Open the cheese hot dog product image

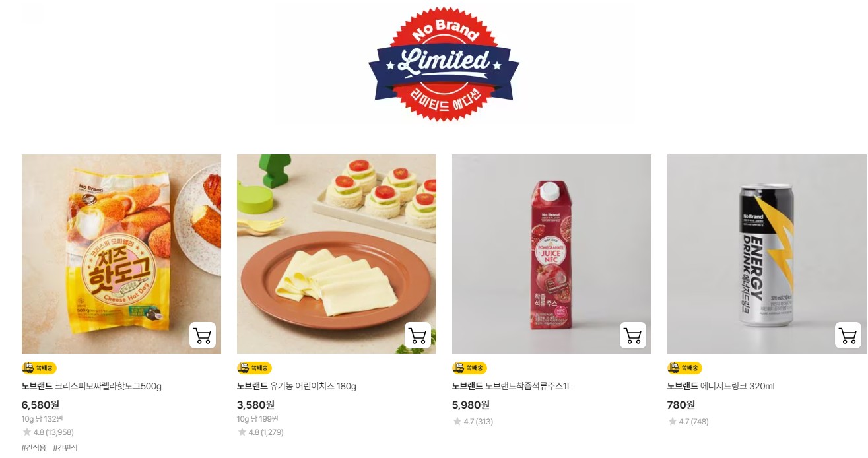[121, 254]
